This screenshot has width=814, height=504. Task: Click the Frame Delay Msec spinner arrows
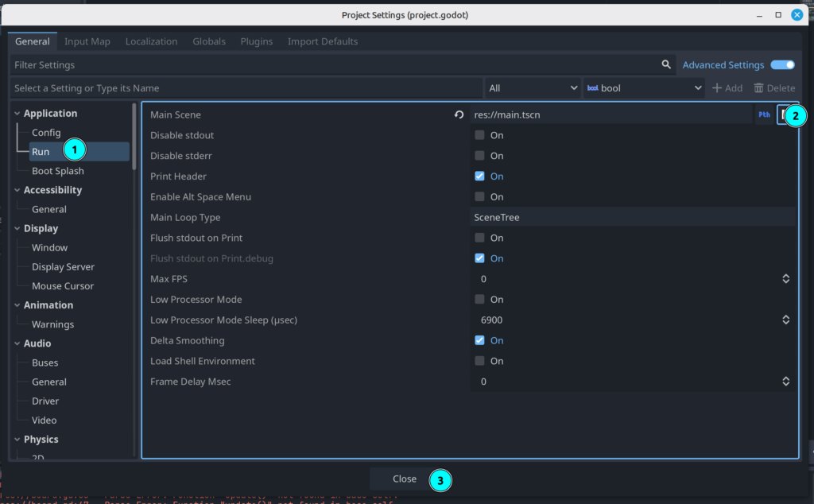[785, 382]
